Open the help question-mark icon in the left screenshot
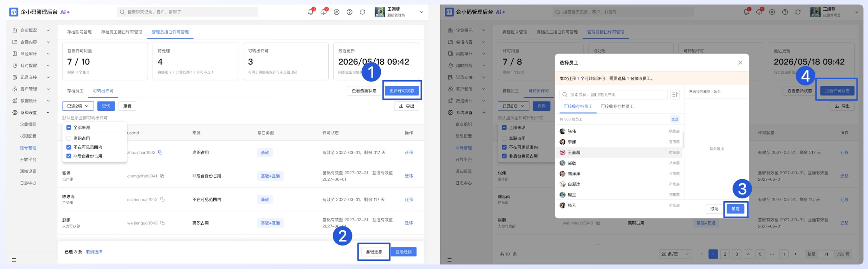 click(x=349, y=12)
